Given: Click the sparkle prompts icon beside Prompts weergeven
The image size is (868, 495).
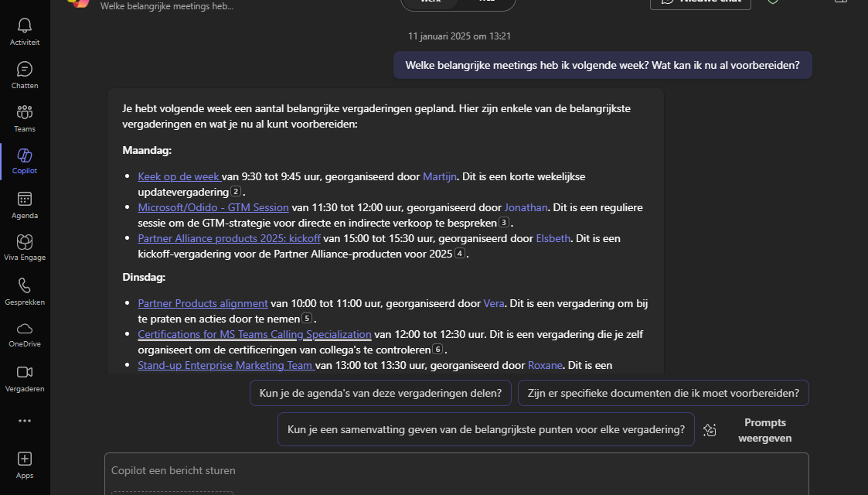Looking at the screenshot, I should [x=710, y=430].
